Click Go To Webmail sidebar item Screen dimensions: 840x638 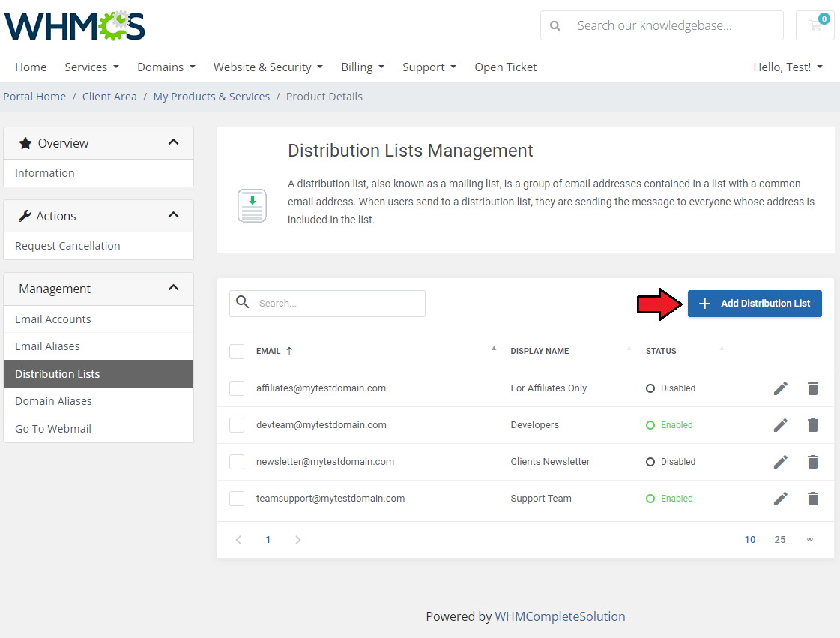[99, 429]
